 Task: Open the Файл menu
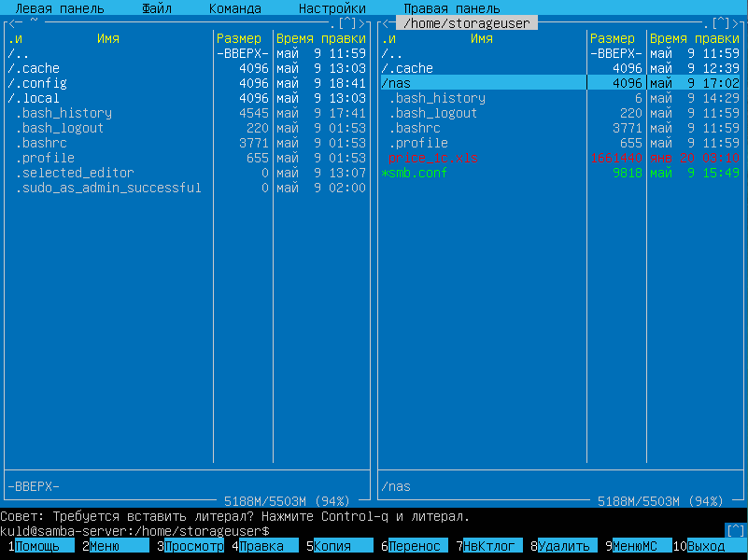[x=157, y=8]
